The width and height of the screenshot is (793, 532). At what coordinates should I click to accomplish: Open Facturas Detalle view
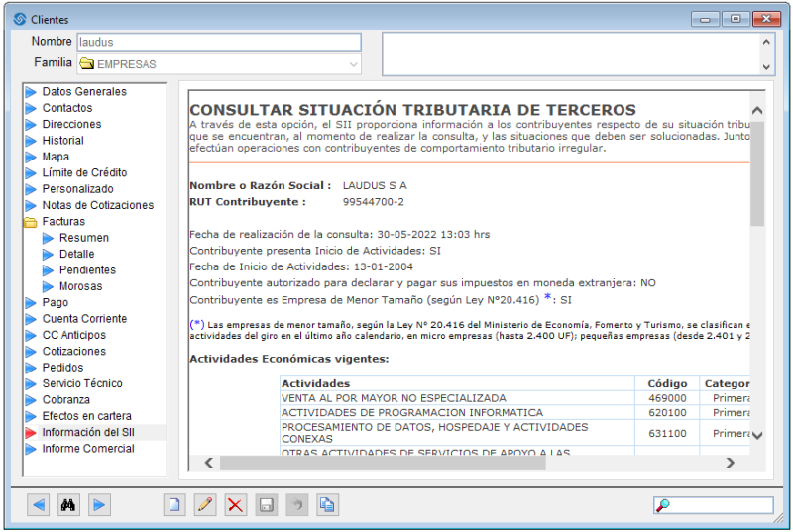(x=77, y=254)
